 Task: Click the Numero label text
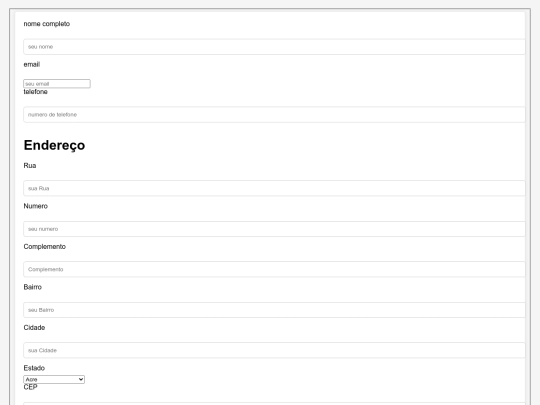point(36,206)
